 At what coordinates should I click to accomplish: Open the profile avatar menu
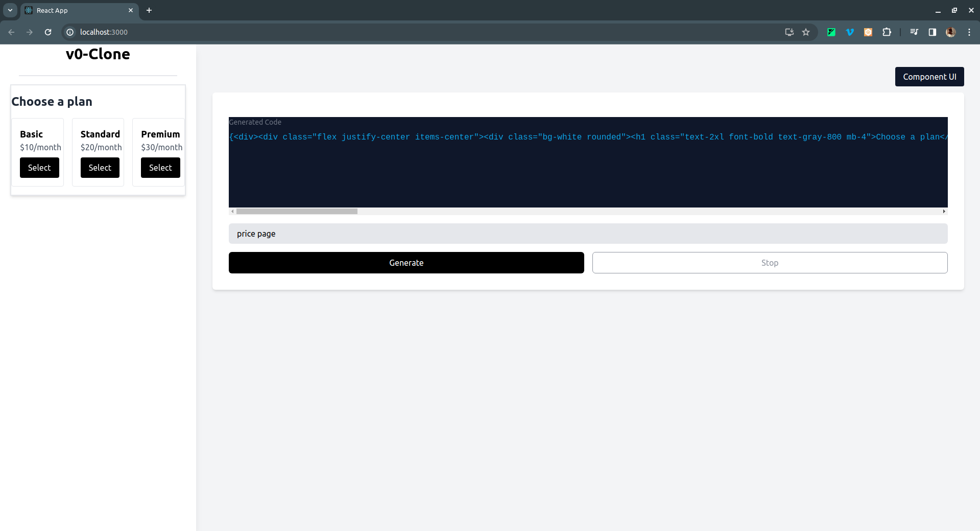click(x=951, y=32)
